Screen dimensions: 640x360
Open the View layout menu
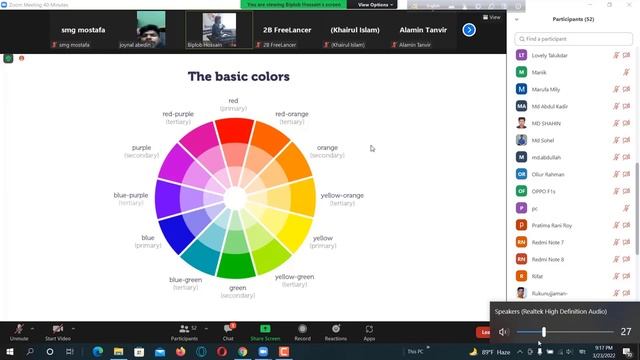491,17
